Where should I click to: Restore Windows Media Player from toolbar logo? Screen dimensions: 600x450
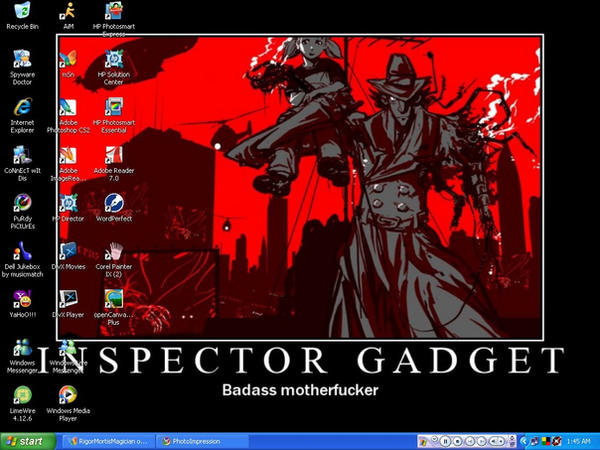coord(423,442)
